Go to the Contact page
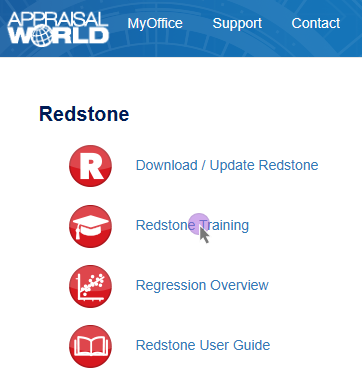 click(x=316, y=23)
